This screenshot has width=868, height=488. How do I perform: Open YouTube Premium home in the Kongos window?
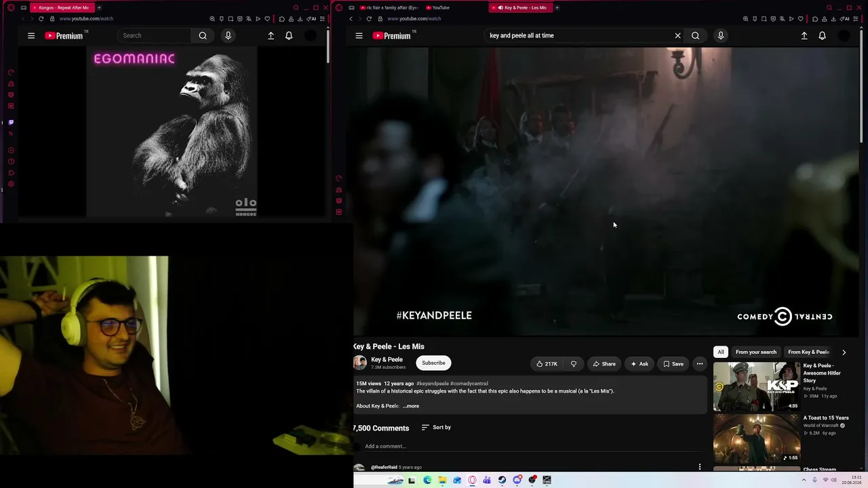click(x=64, y=36)
